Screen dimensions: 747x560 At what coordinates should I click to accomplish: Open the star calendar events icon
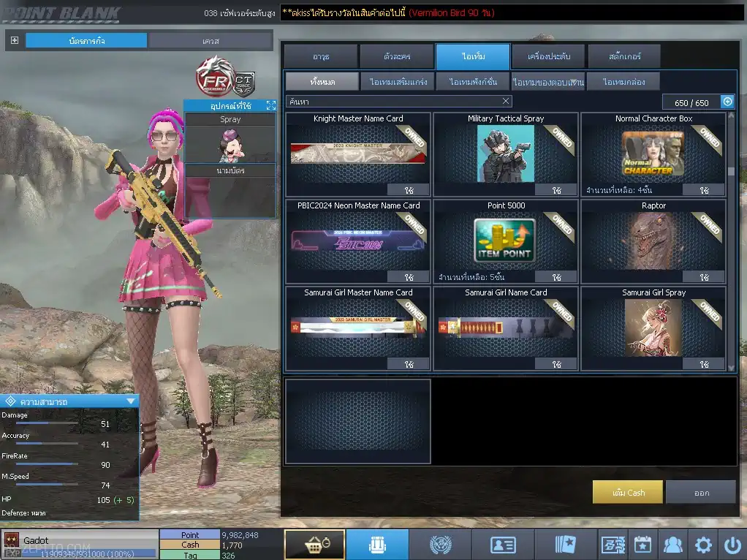point(642,544)
